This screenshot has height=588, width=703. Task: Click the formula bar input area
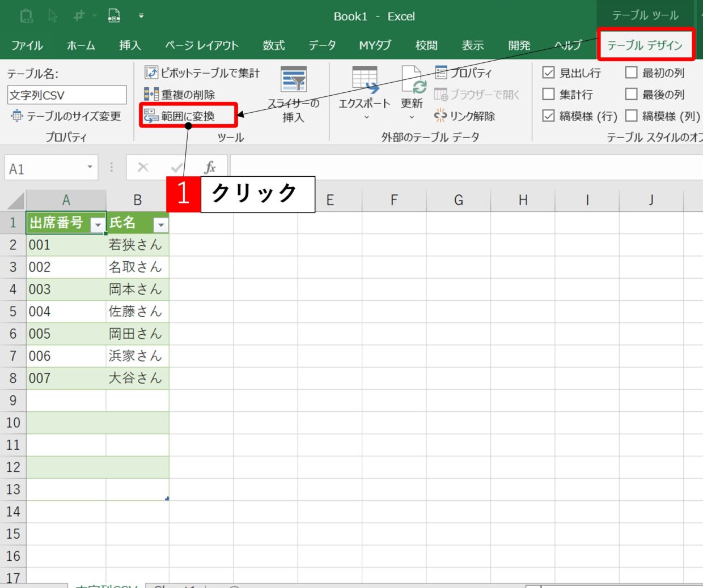[x=466, y=167]
